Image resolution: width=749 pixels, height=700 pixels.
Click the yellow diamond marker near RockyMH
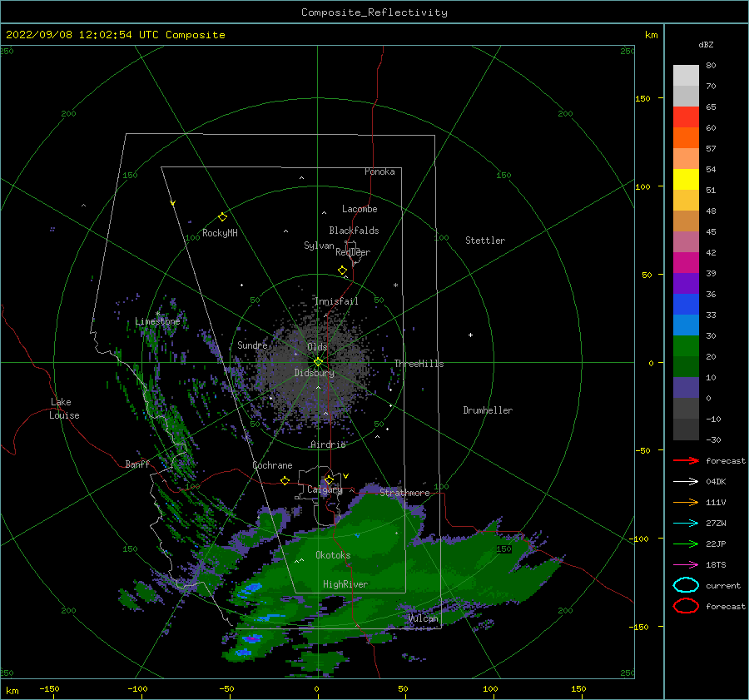coord(222,217)
